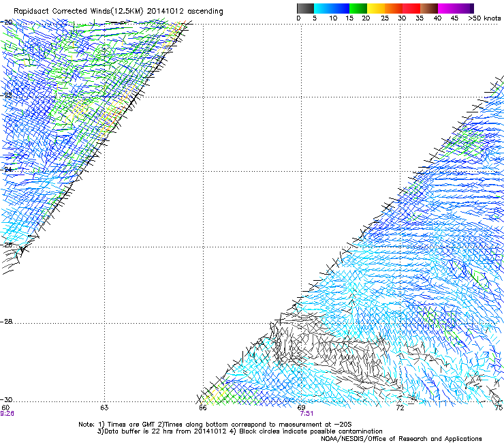Click the latitude label -30
The height and width of the screenshot is (443, 504).
[6, 399]
